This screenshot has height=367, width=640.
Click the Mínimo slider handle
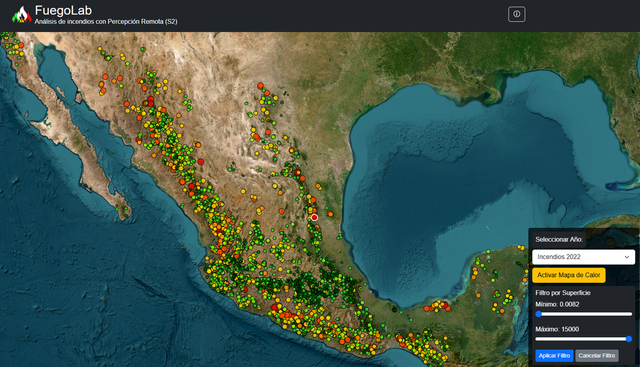[538, 314]
